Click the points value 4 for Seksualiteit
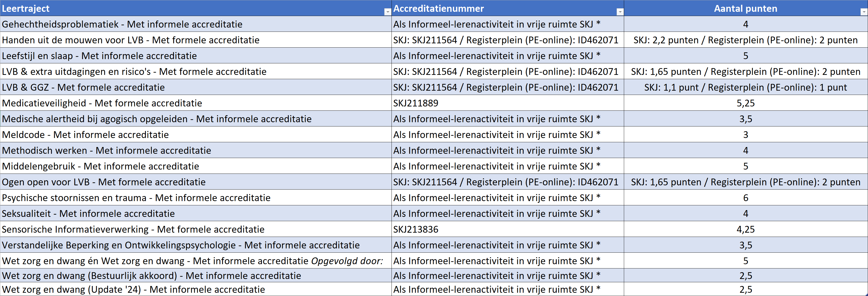 pos(746,214)
